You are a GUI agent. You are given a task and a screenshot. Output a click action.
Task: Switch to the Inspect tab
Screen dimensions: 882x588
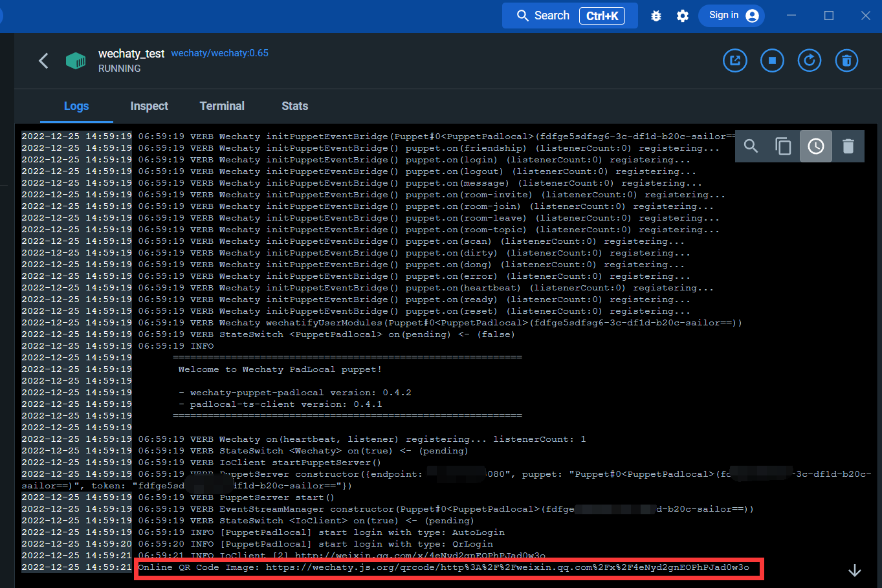point(149,106)
